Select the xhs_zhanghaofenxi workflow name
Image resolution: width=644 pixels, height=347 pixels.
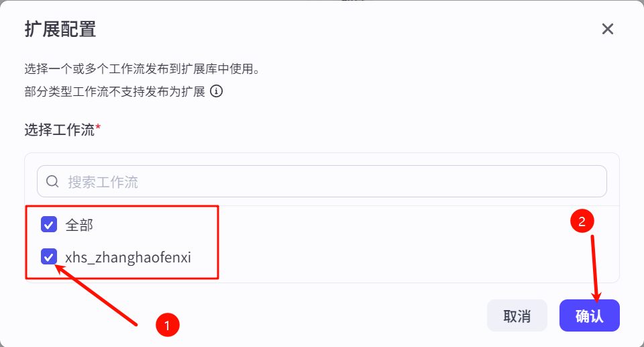(128, 257)
